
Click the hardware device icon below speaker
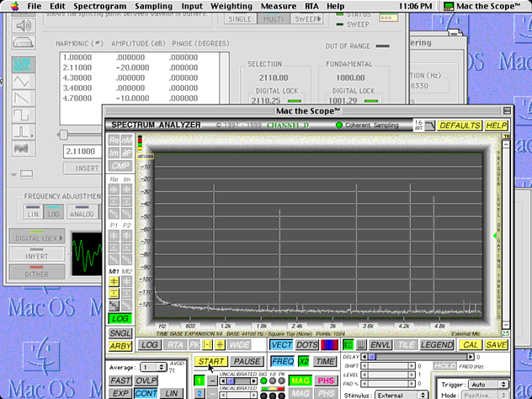click(24, 42)
